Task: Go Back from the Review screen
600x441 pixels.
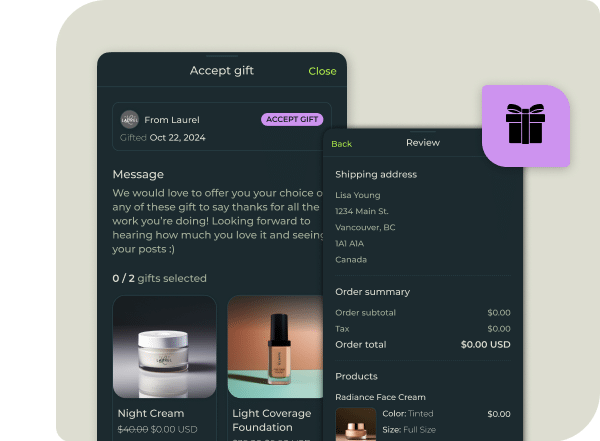Action: pos(341,144)
